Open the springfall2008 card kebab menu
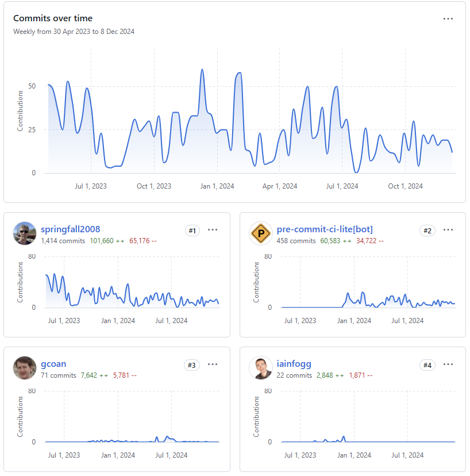Viewport: 470px width, 476px height. (x=213, y=230)
